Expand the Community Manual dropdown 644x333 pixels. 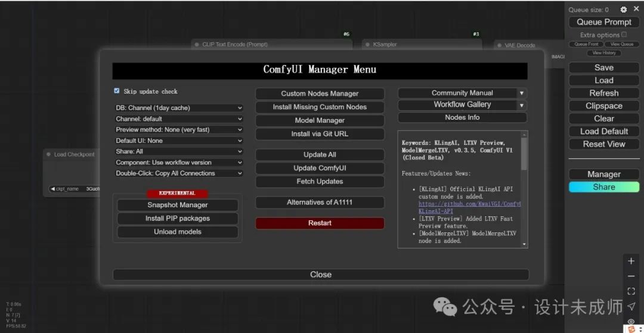click(521, 93)
